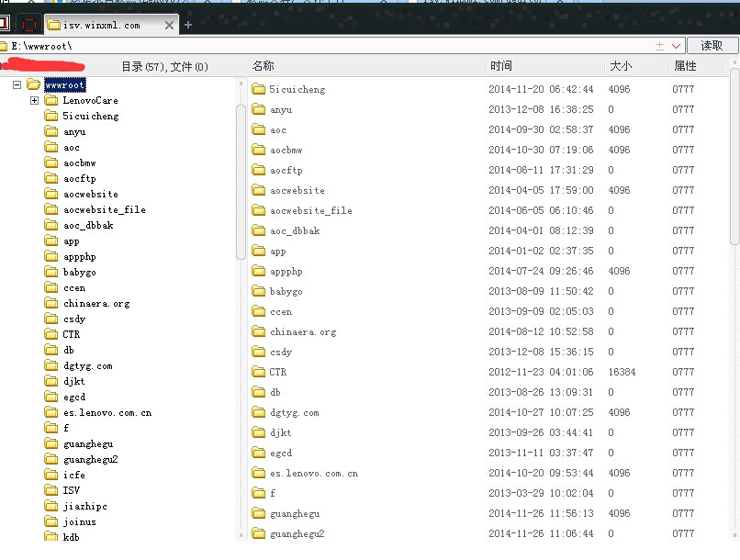Click 5icuicheng folder icon in file list
This screenshot has width=740, height=560.
coord(258,89)
